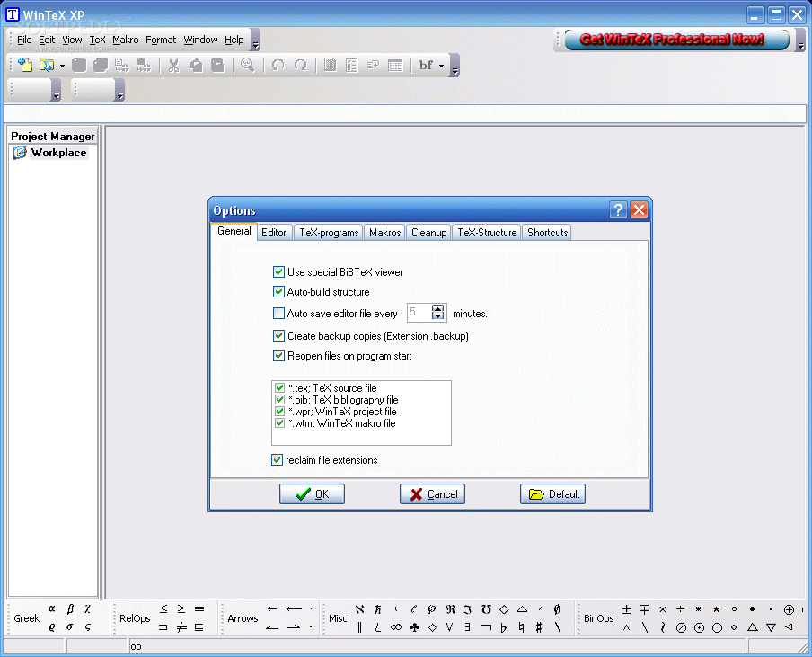
Task: Insert the alpha Greek symbol
Action: point(52,608)
